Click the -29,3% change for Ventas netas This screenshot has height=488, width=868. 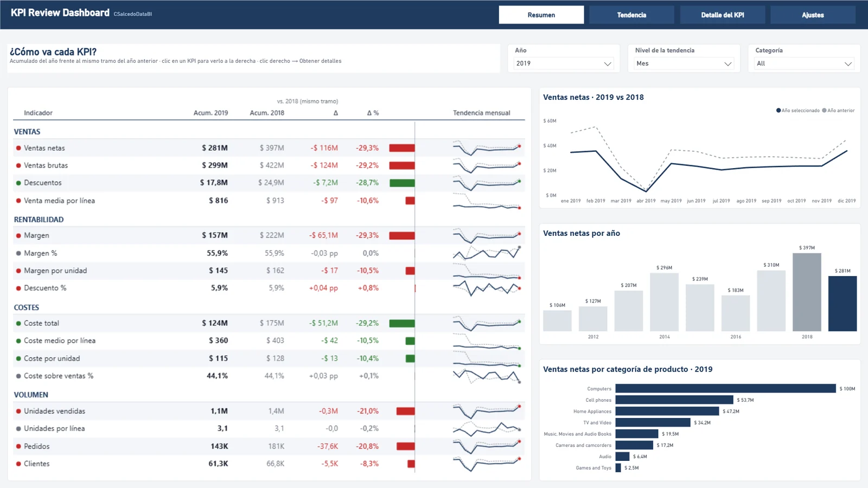pos(367,148)
